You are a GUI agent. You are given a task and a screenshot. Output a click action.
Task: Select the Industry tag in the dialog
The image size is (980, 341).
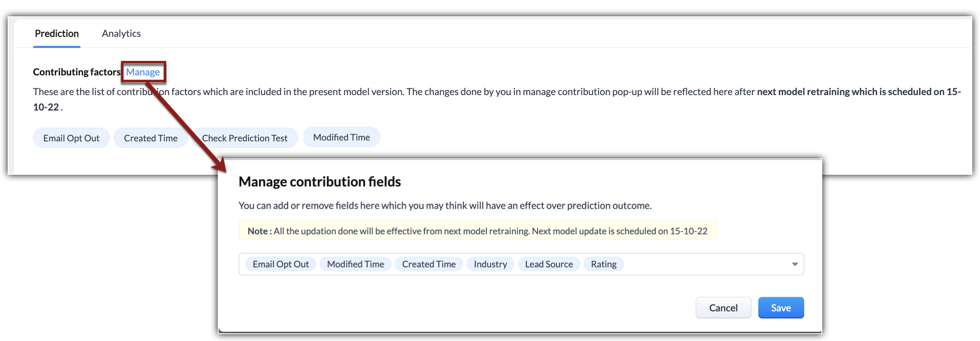(x=490, y=264)
